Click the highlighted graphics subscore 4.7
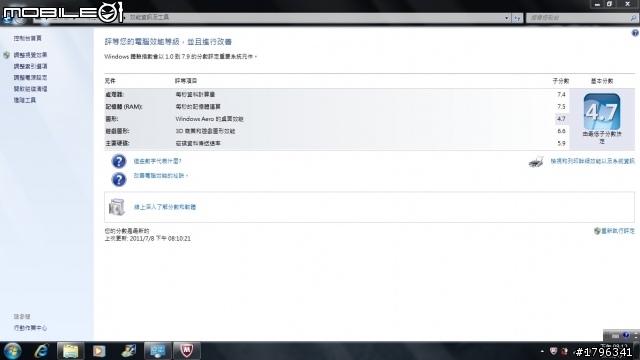 pos(561,119)
